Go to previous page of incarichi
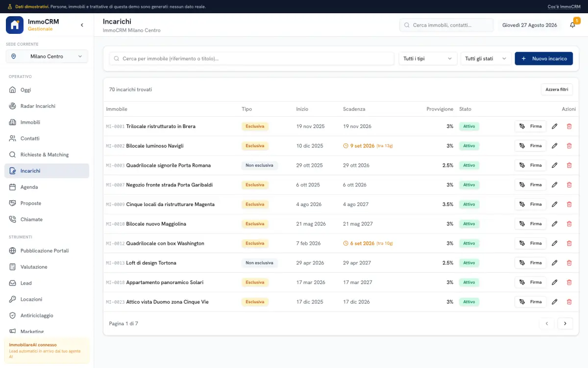 547,323
